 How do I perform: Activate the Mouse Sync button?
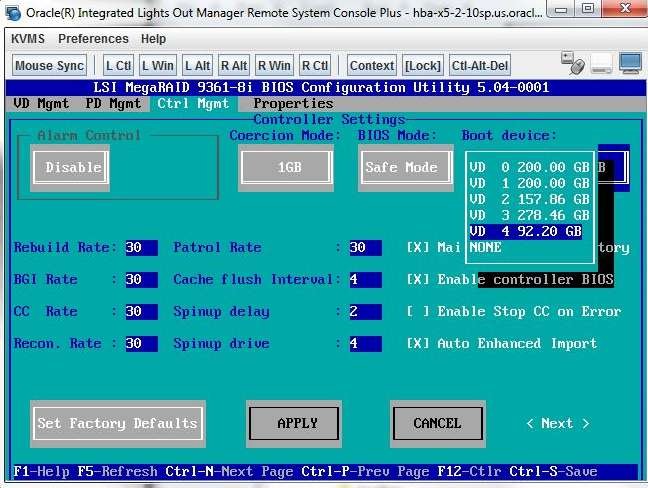pyautogui.click(x=50, y=65)
